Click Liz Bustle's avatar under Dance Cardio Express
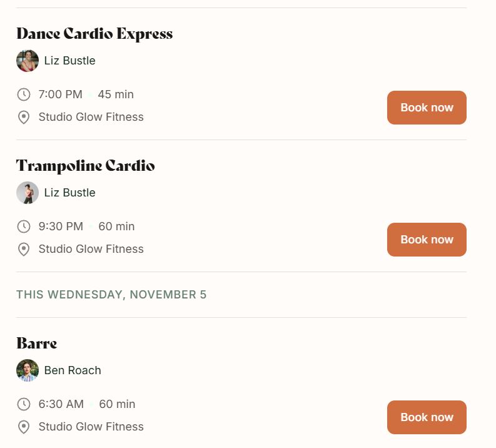This screenshot has width=496, height=448. pyautogui.click(x=28, y=61)
